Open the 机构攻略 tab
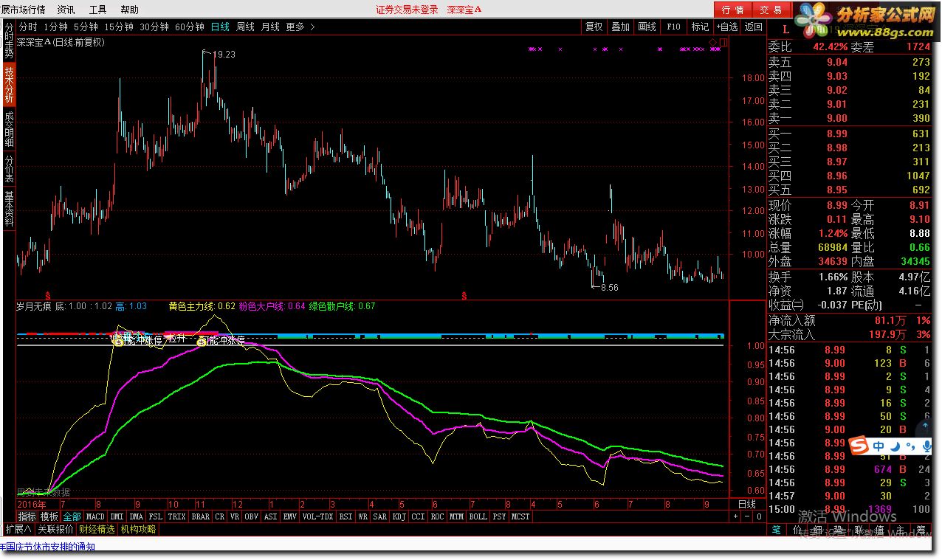 tap(138, 529)
